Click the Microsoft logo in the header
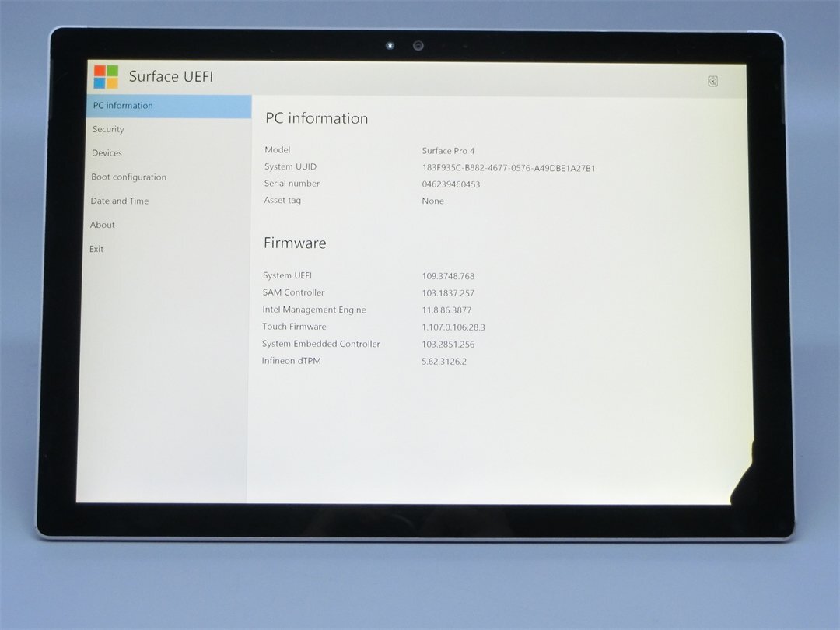 106,76
